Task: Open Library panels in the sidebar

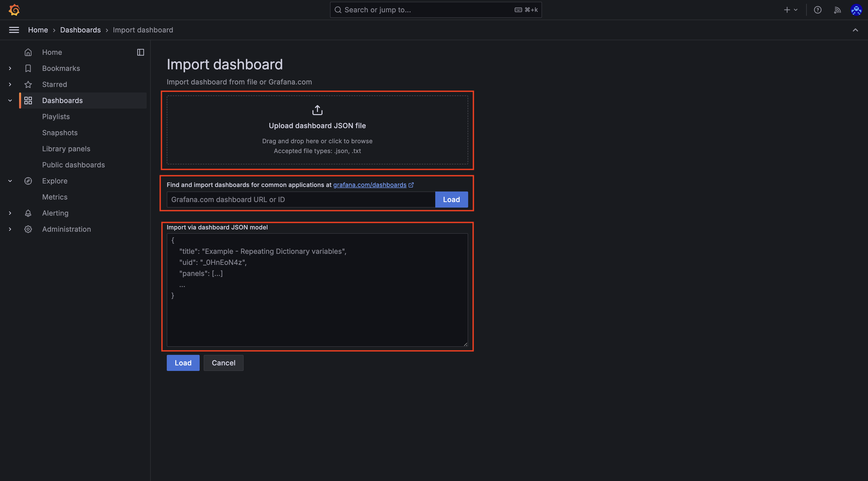Action: [x=66, y=149]
